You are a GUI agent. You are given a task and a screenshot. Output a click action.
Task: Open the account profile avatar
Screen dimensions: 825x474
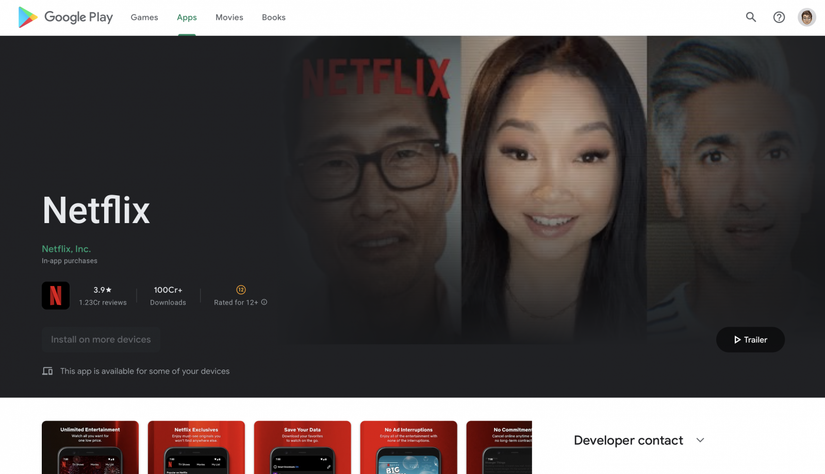click(807, 17)
